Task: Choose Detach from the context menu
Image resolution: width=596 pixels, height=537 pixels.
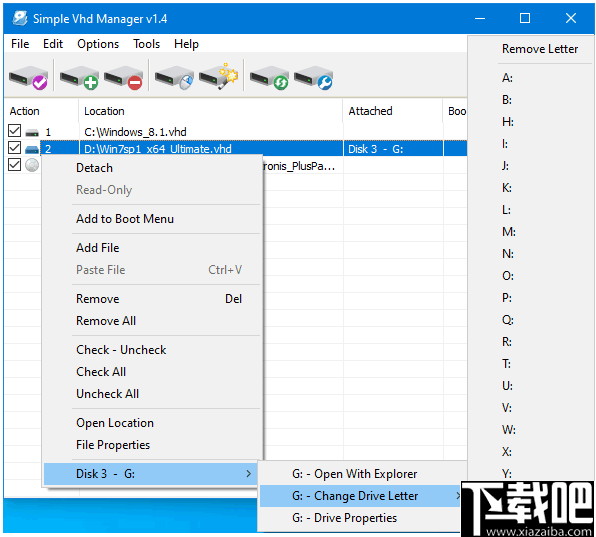Action: pyautogui.click(x=152, y=168)
